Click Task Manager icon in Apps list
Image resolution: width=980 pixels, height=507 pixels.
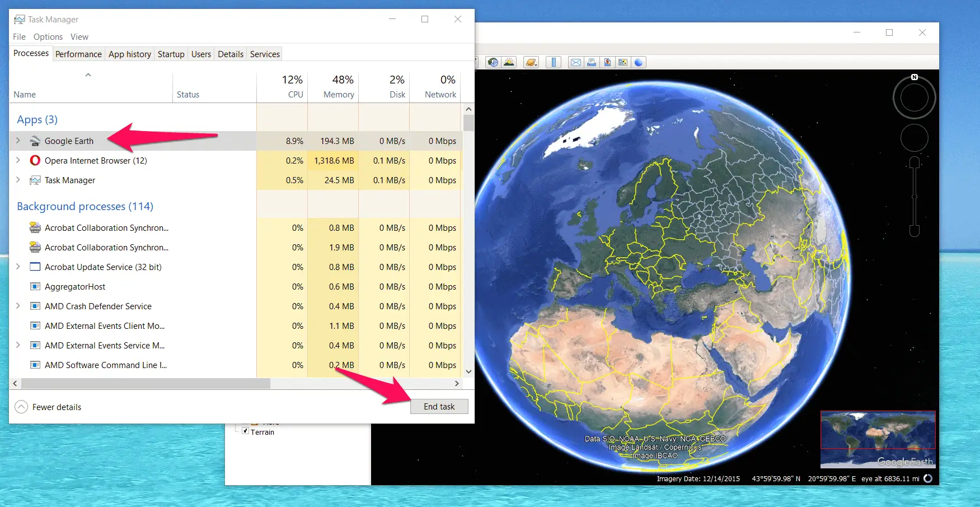(x=35, y=180)
